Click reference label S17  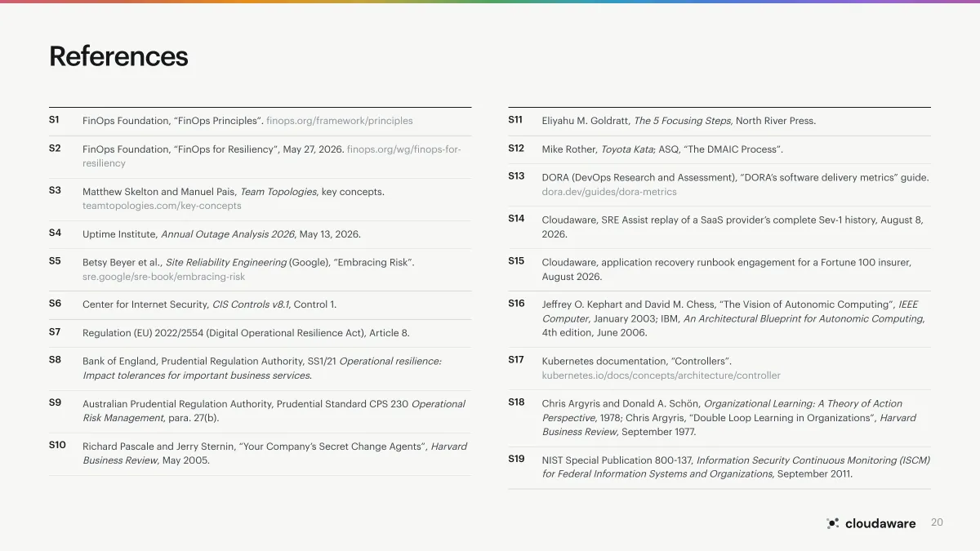[516, 359]
